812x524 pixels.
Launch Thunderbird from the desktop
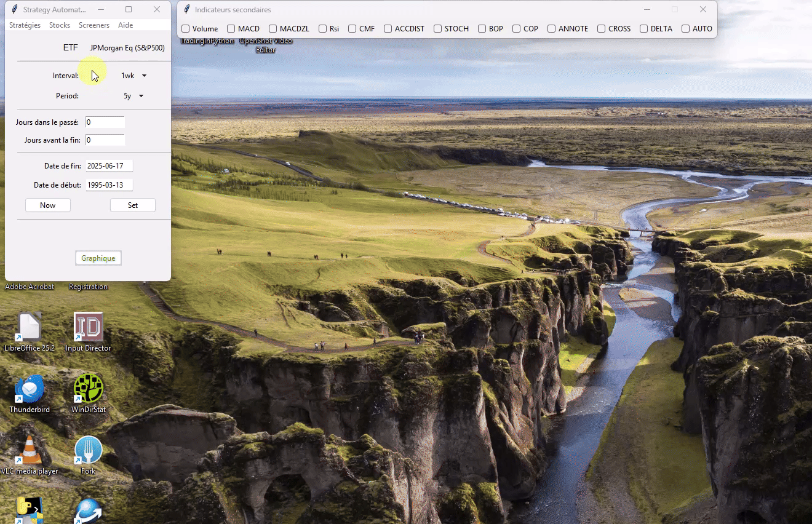29,389
